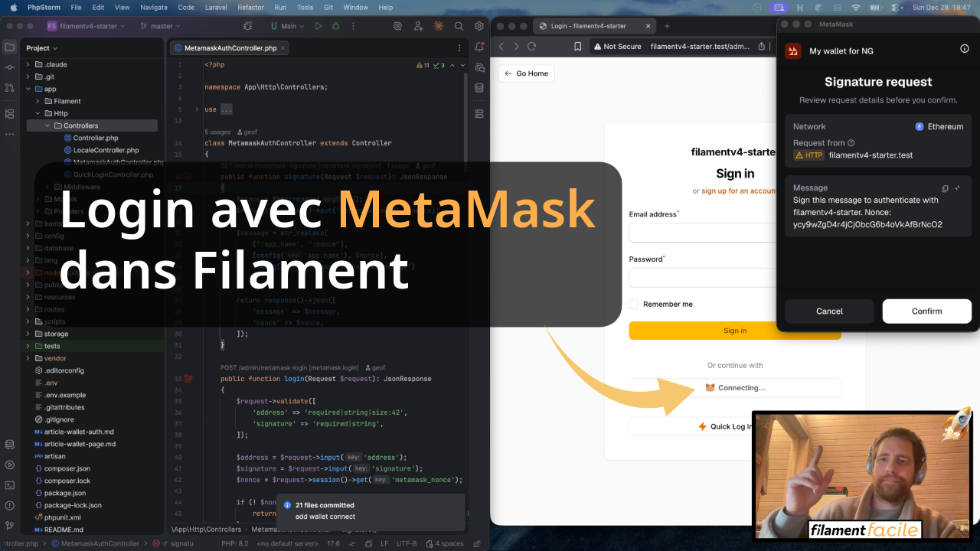Click the Sign in button on the login form
Viewport: 980px width, 551px height.
tap(734, 330)
